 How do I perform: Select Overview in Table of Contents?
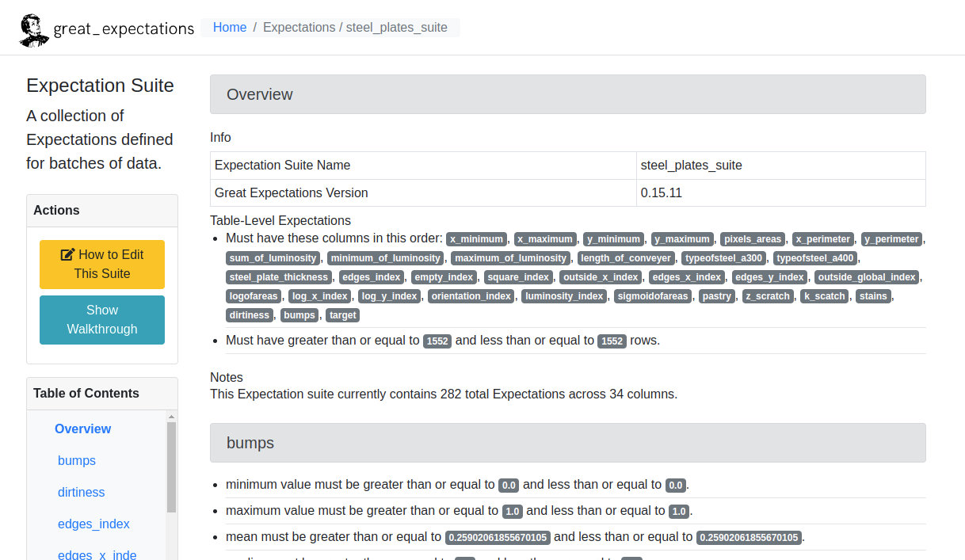click(x=82, y=429)
